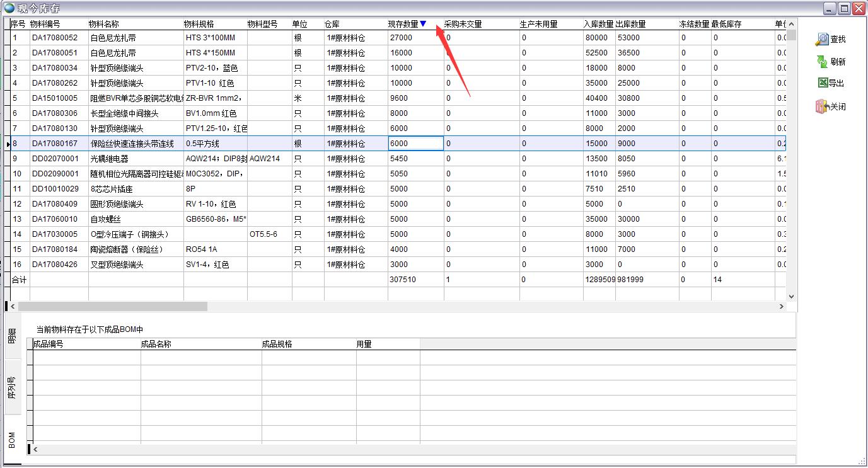868x468 pixels.
Task: Maximize the 现今库存 window
Action: pos(844,8)
